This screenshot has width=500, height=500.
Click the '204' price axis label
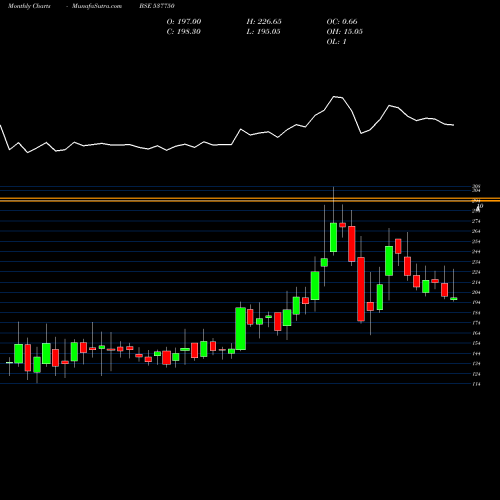[x=476, y=292]
